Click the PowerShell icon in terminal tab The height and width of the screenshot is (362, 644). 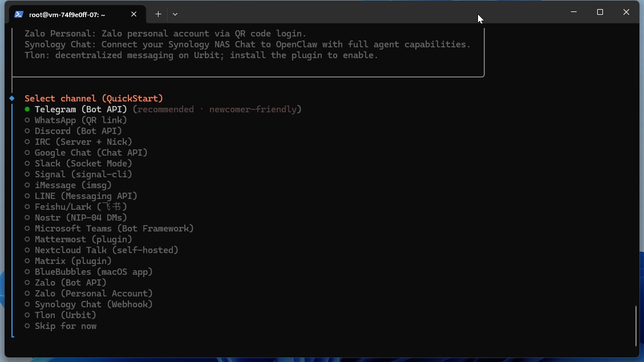point(18,14)
